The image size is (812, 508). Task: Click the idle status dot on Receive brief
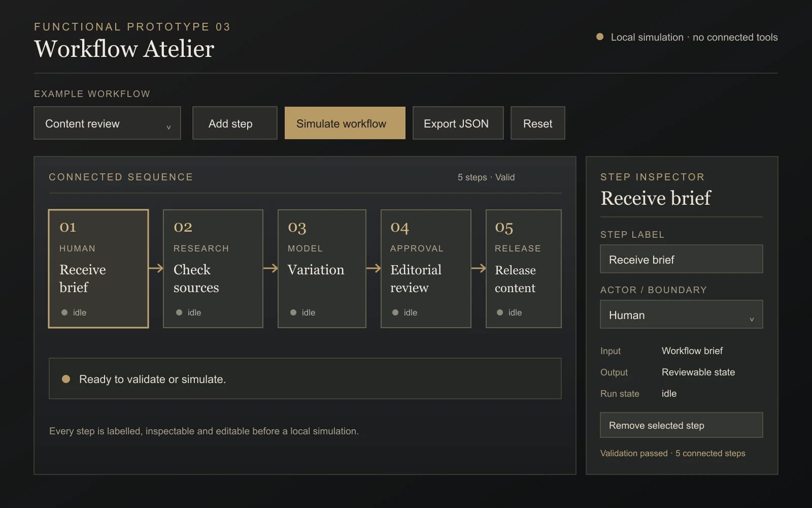pyautogui.click(x=64, y=312)
